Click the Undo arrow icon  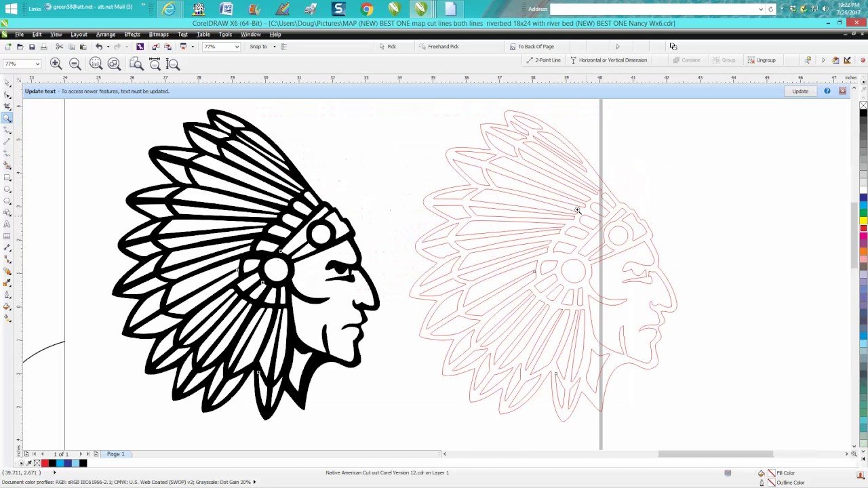pyautogui.click(x=99, y=47)
